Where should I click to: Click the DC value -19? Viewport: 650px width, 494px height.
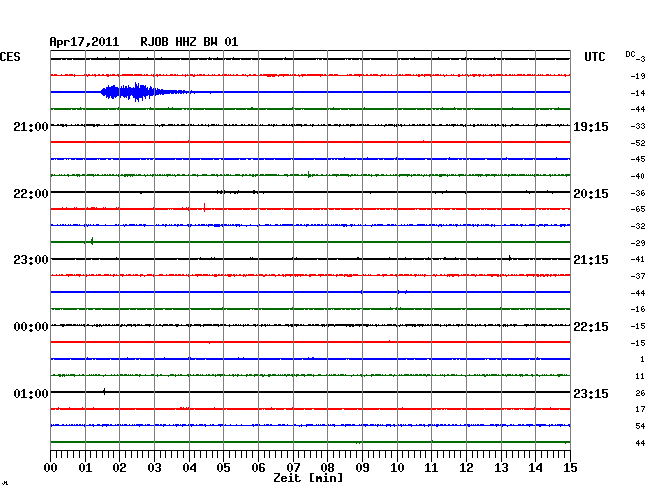tap(638, 76)
